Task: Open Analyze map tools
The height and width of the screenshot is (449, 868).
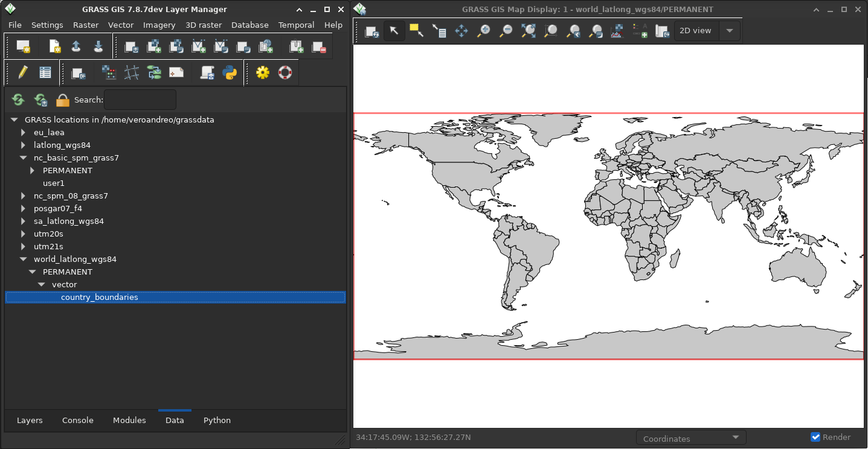Action: 617,31
